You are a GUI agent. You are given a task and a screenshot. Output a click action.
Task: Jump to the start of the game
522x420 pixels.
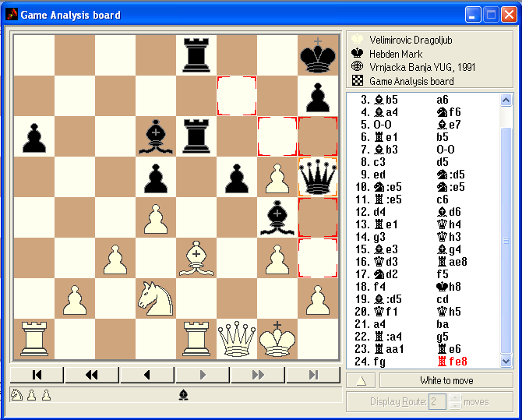[37, 375]
